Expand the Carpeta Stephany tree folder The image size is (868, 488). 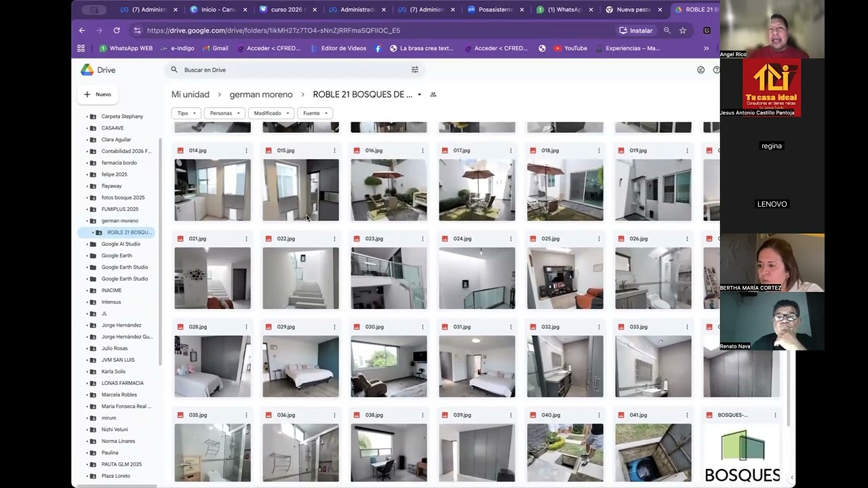pyautogui.click(x=87, y=117)
